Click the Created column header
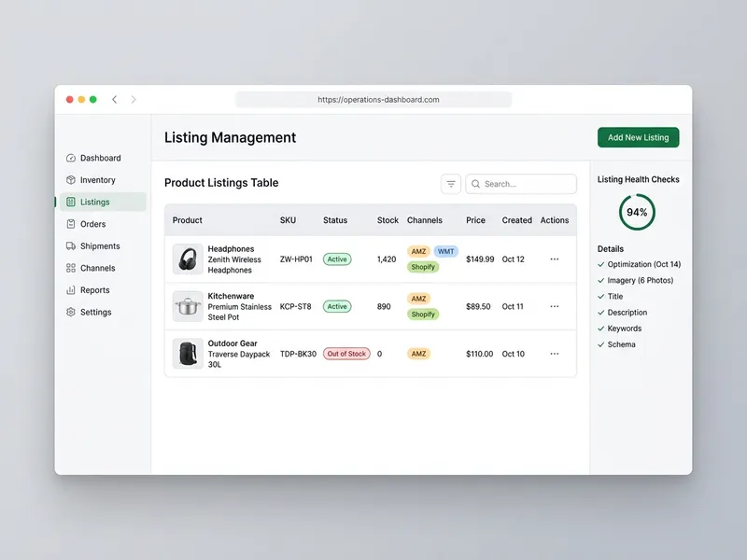Screen dimensions: 747x560 [x=517, y=220]
